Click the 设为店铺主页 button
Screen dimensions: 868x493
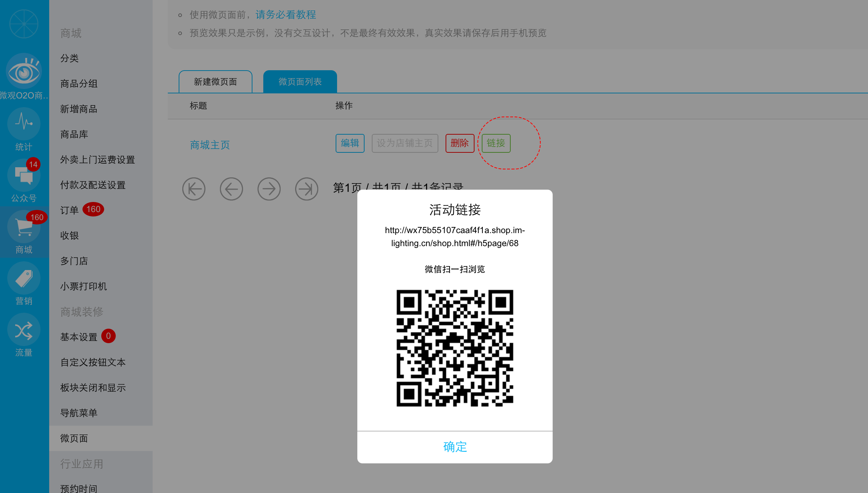(x=405, y=143)
